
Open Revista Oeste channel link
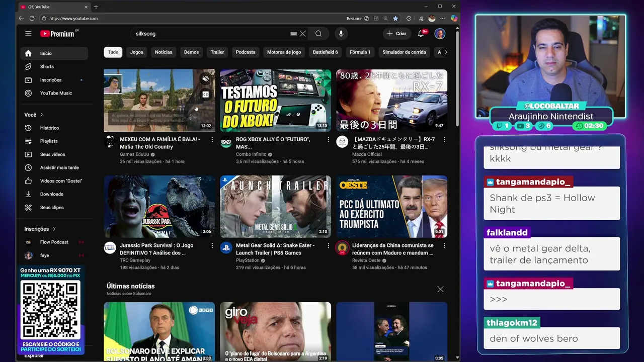pyautogui.click(x=366, y=260)
